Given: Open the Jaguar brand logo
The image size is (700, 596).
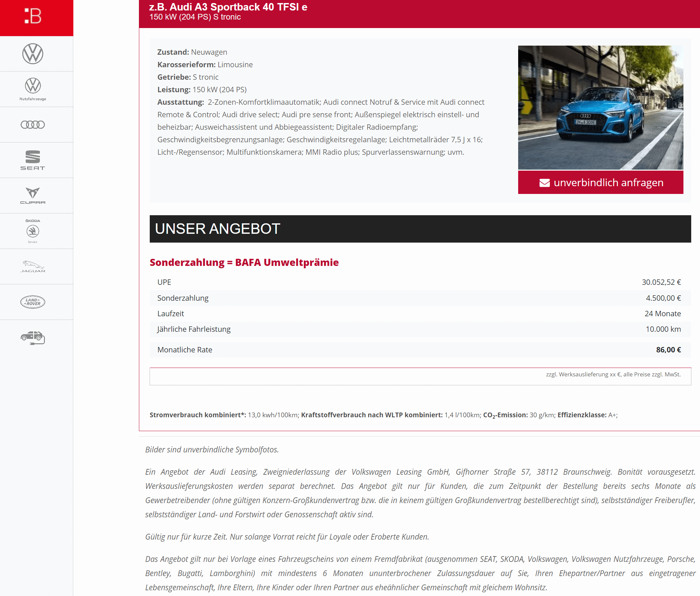Looking at the screenshot, I should [x=33, y=267].
